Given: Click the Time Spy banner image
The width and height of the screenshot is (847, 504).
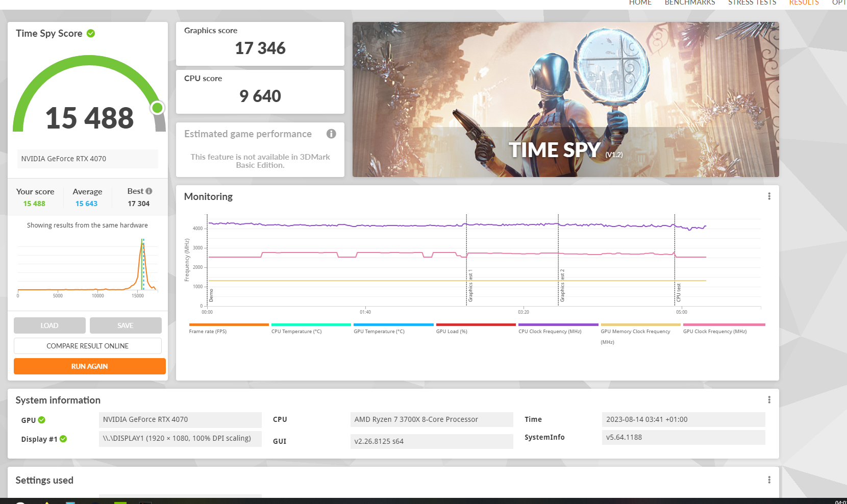Looking at the screenshot, I should 565,99.
